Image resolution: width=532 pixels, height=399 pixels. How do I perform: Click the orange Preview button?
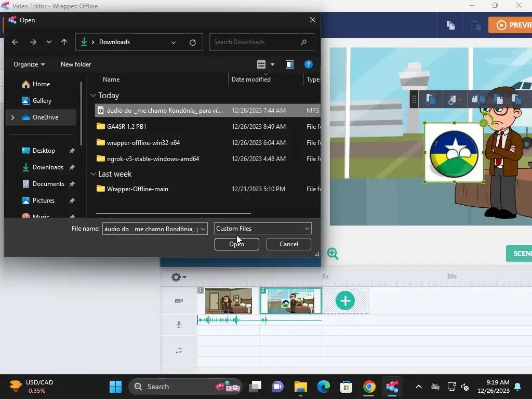(510, 25)
